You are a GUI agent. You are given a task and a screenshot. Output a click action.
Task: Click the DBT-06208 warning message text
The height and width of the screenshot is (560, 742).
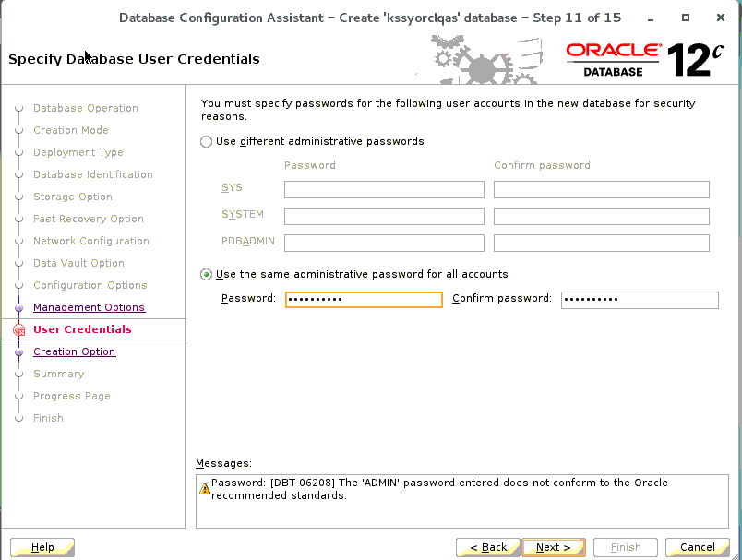[439, 489]
